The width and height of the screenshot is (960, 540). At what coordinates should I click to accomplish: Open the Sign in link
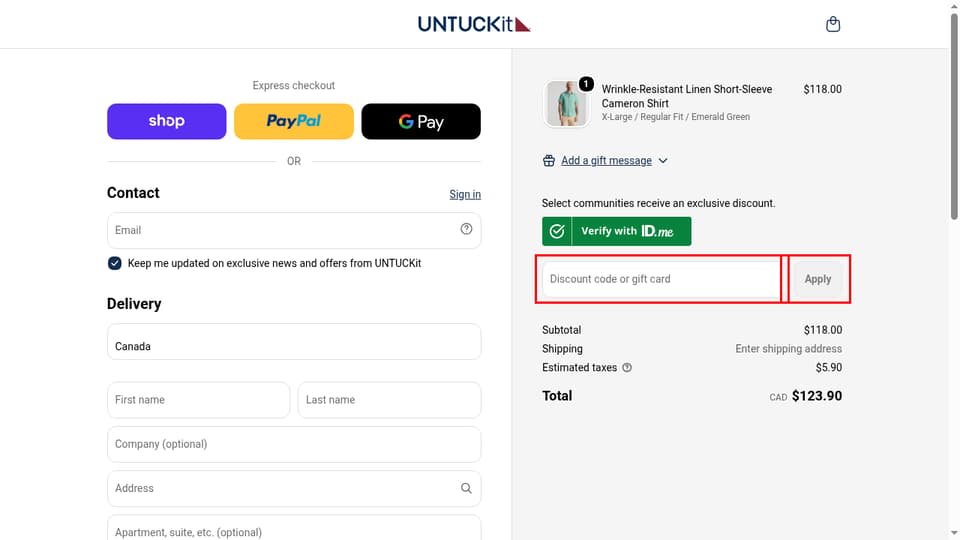point(465,195)
